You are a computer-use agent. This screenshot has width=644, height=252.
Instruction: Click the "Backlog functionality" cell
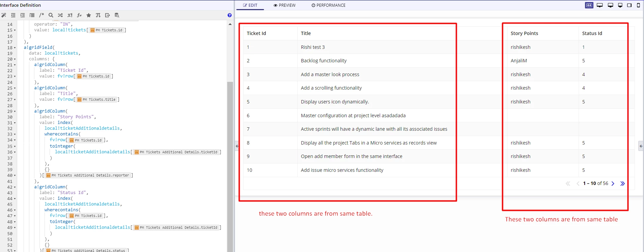(324, 61)
